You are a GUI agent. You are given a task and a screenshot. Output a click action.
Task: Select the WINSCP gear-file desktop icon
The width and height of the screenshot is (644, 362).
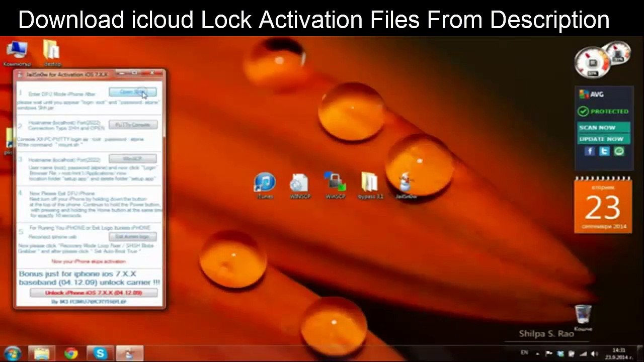(x=300, y=185)
